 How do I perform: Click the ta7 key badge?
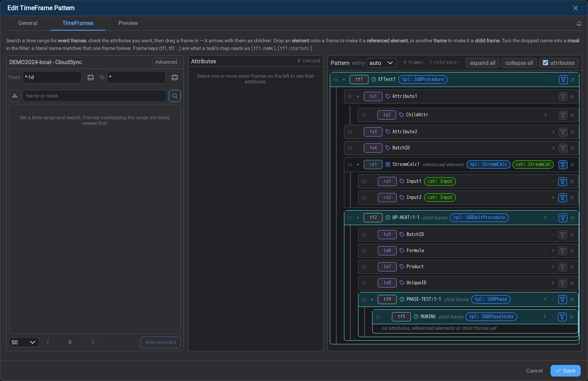click(387, 267)
